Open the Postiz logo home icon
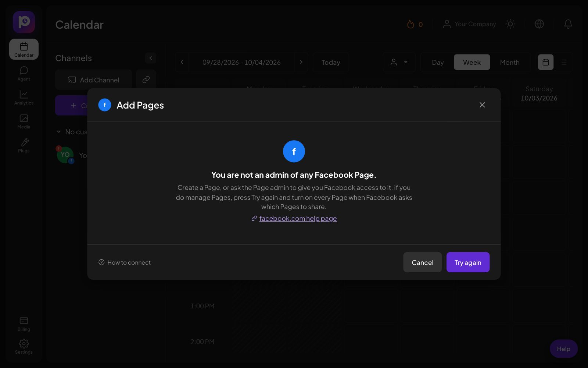This screenshot has height=368, width=588. (x=24, y=22)
